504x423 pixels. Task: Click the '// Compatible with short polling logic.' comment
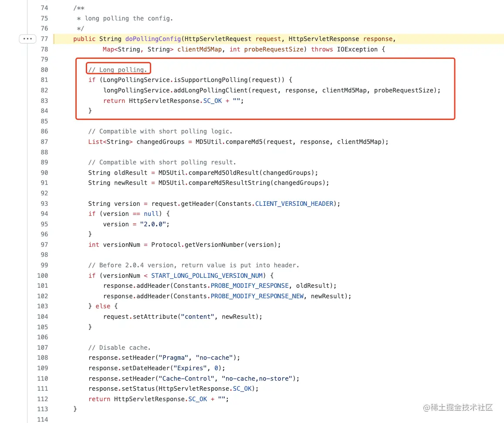point(160,131)
